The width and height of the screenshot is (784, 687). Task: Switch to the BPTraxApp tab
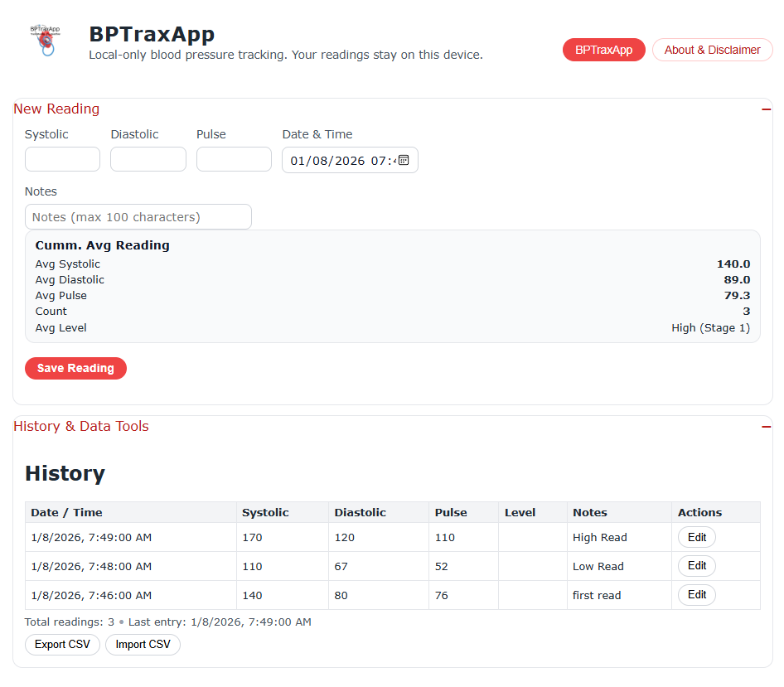[603, 50]
